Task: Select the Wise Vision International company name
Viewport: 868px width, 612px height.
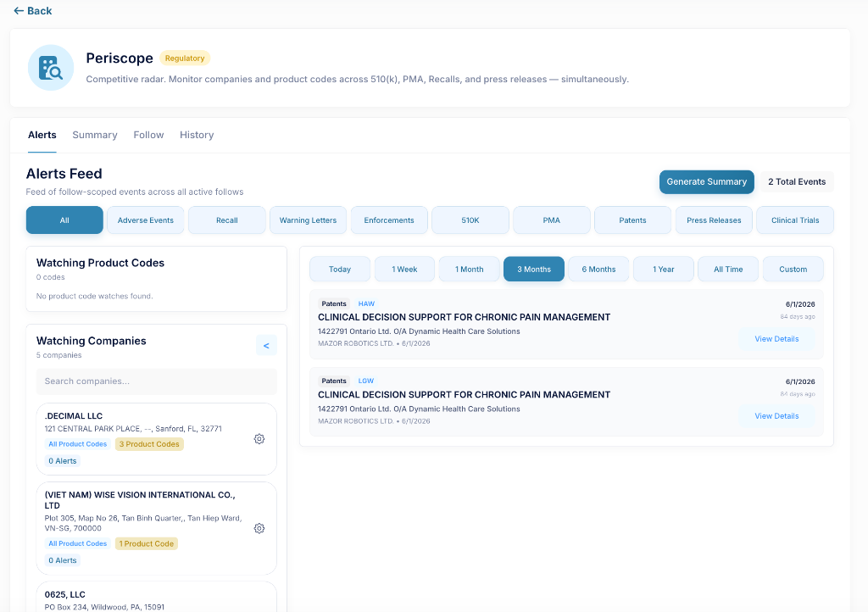Action: pos(140,500)
